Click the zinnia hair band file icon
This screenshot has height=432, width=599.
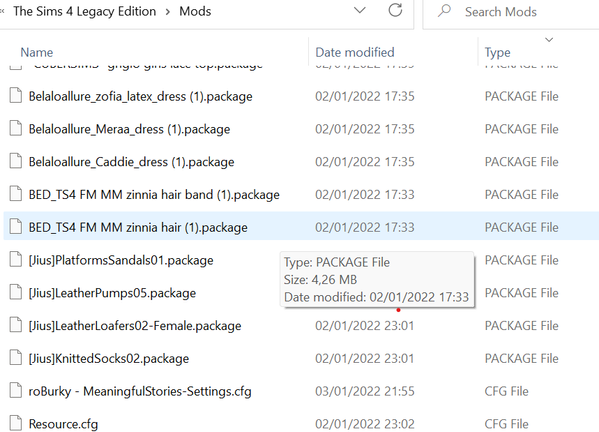[x=16, y=194]
